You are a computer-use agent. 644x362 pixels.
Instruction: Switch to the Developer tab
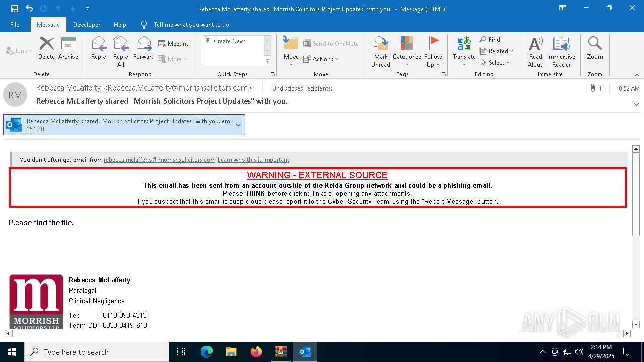(x=87, y=25)
